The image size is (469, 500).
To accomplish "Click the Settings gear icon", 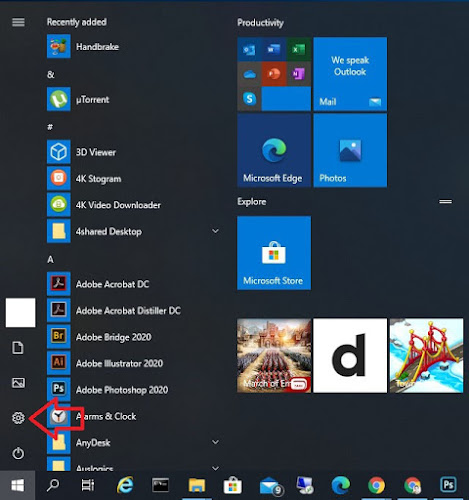I will coord(18,417).
